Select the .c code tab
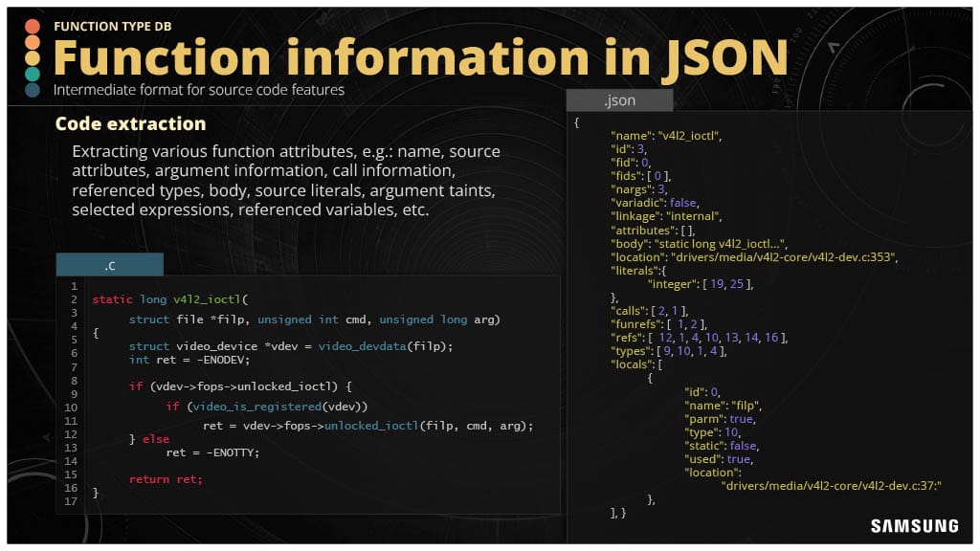 [x=109, y=265]
